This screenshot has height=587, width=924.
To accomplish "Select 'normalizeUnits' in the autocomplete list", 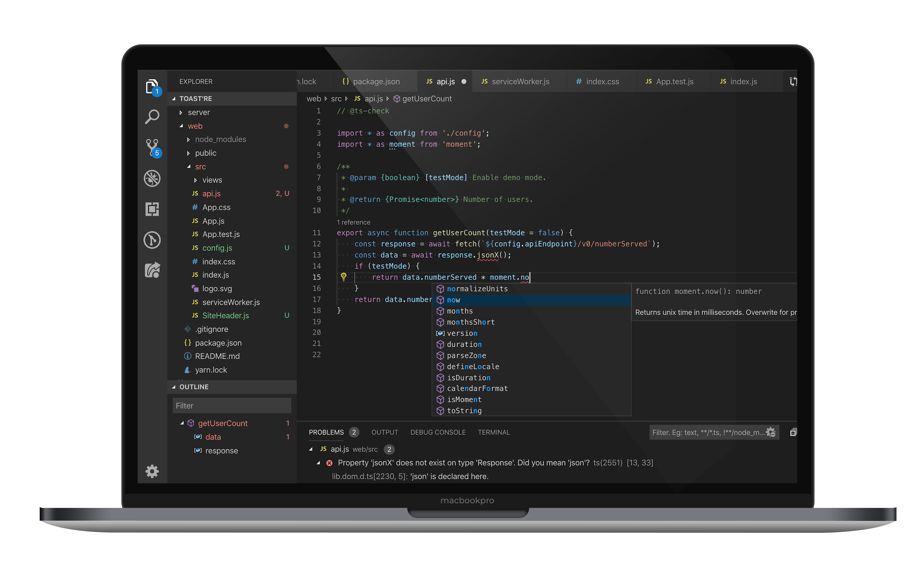I will tap(477, 289).
